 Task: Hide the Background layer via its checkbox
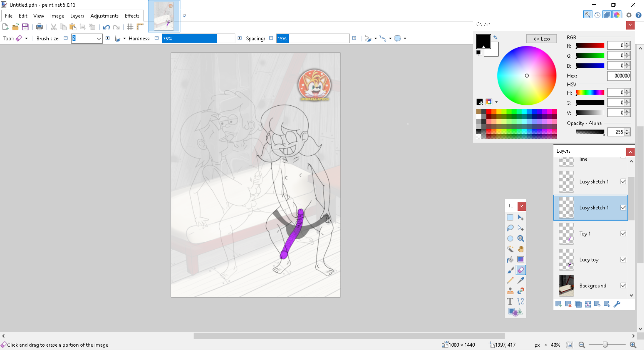coord(623,286)
